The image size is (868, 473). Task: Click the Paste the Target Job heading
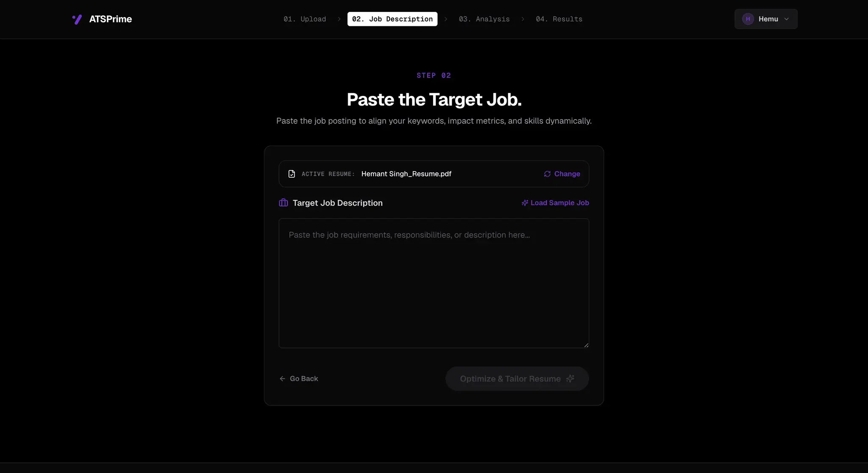pos(434,100)
